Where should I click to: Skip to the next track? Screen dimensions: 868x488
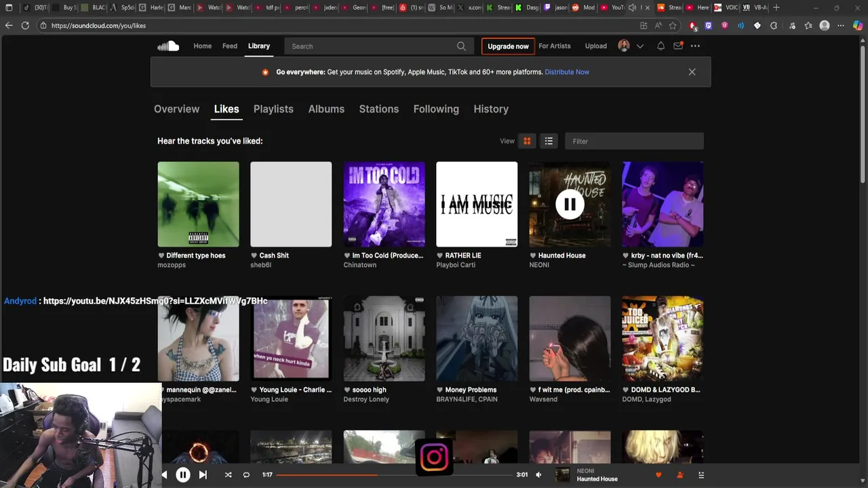pos(203,475)
